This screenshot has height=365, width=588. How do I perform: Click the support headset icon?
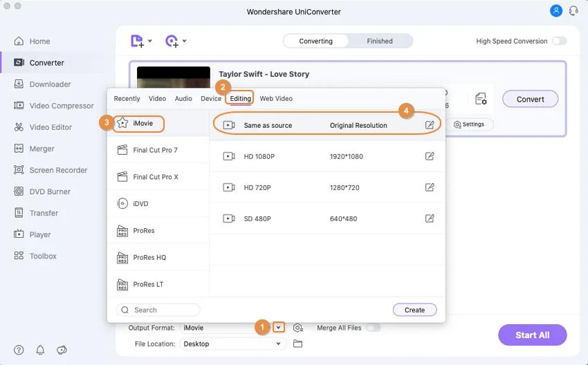pyautogui.click(x=573, y=11)
